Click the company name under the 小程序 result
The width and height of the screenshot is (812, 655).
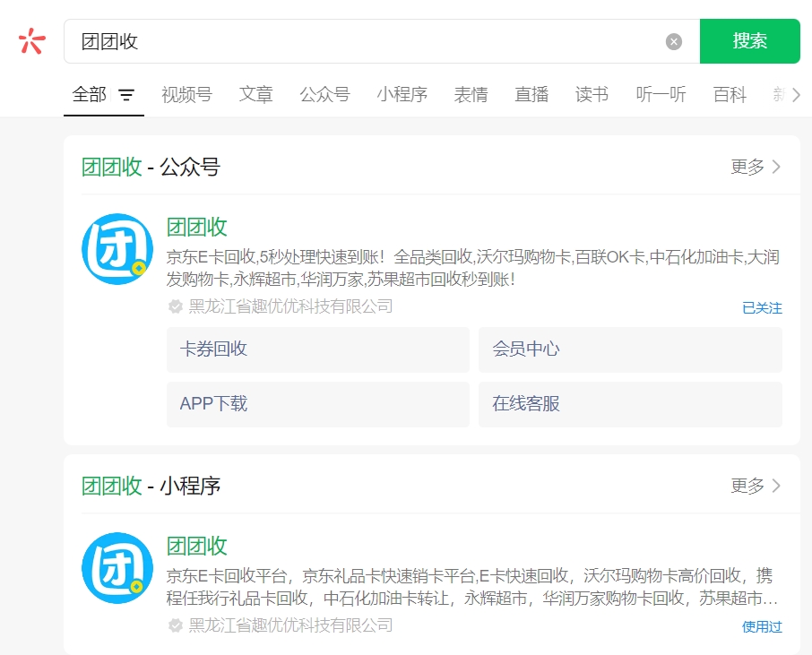click(x=290, y=625)
